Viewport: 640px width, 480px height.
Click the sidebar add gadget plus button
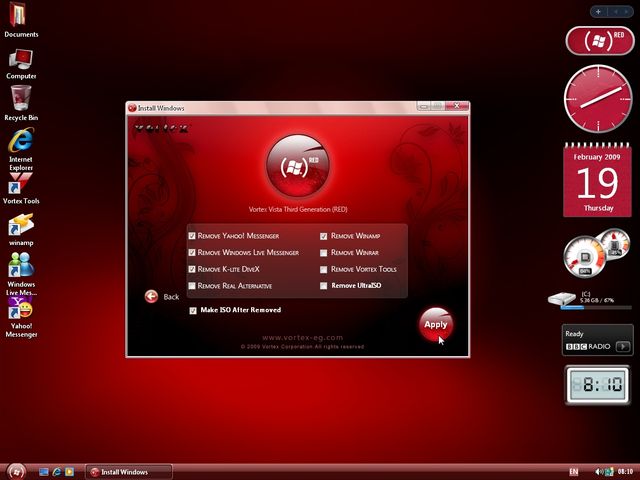tap(598, 12)
